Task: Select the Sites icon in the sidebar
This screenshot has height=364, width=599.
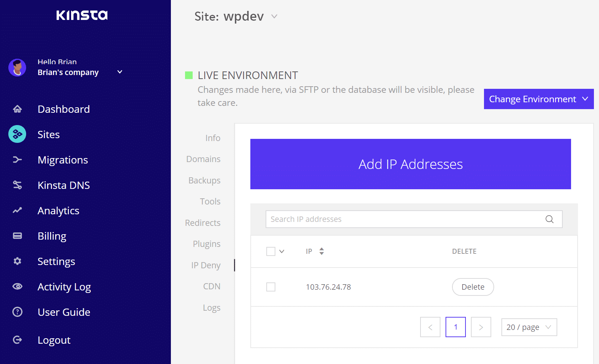Action: pyautogui.click(x=17, y=134)
